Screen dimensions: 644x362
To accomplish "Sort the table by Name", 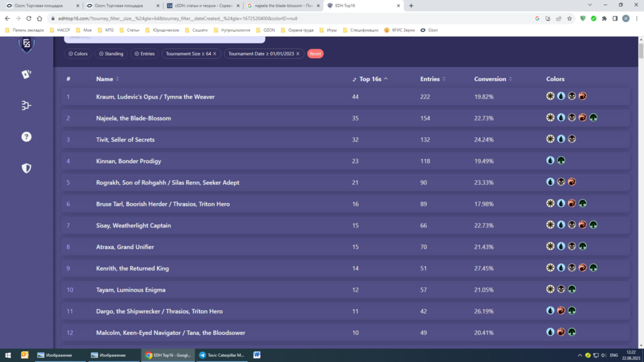I will [x=107, y=79].
